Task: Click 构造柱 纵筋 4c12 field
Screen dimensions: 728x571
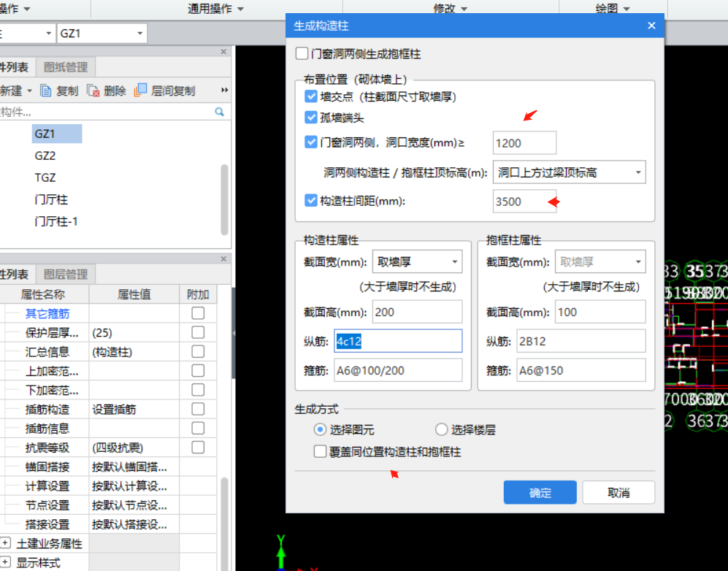Action: pos(398,341)
